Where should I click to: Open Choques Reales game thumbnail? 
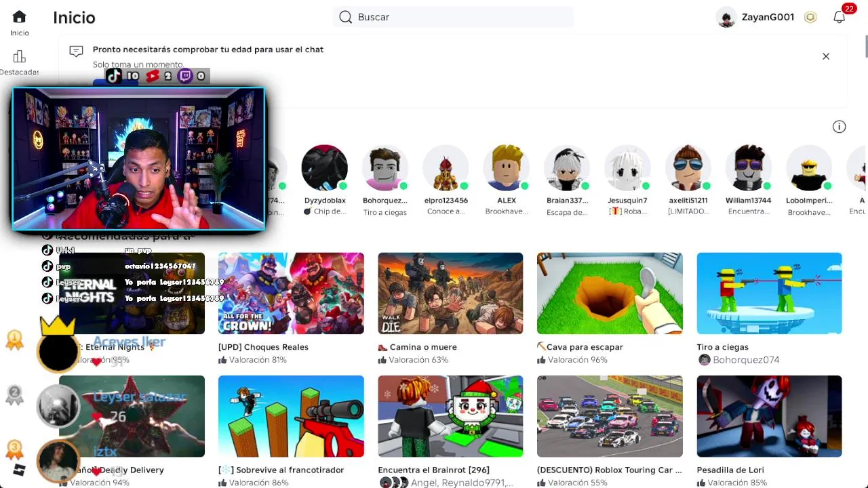coord(291,293)
